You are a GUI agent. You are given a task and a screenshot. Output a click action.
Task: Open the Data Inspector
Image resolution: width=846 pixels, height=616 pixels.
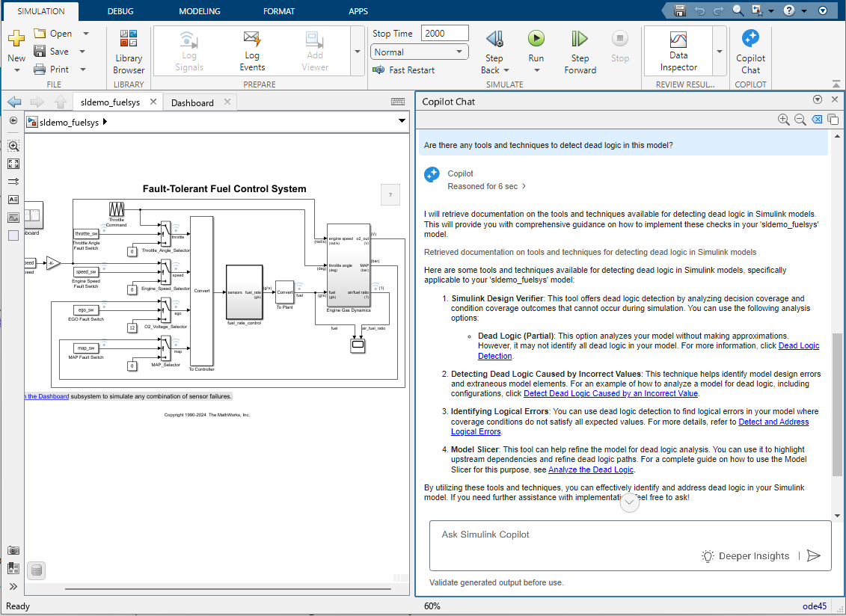[x=678, y=50]
